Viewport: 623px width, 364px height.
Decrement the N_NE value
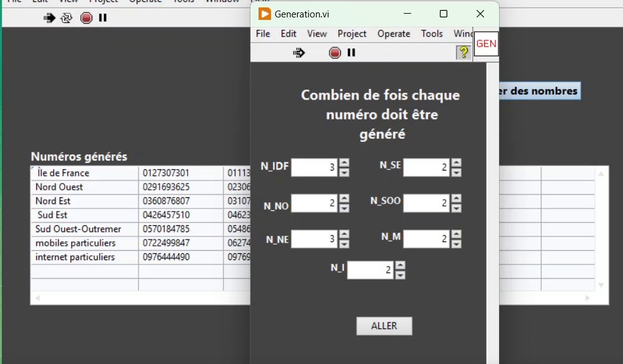345,243
